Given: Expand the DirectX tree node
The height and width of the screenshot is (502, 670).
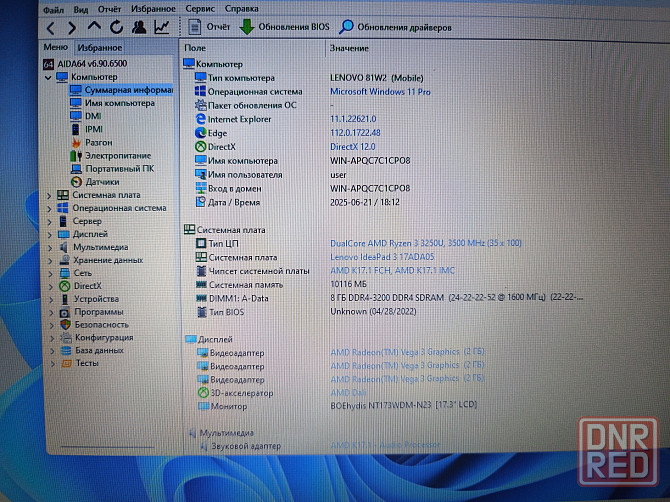Looking at the screenshot, I should pos(51,287).
